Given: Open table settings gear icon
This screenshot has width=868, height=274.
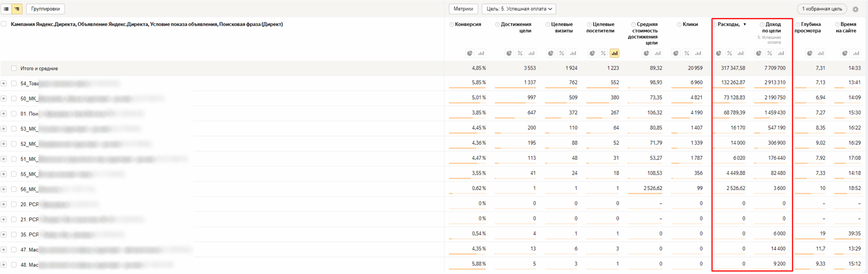Looking at the screenshot, I should tap(855, 9).
